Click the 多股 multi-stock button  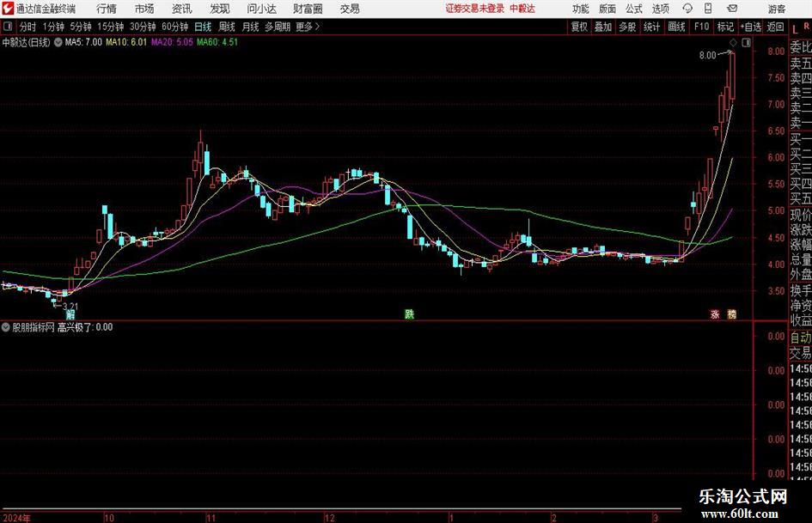tap(627, 27)
